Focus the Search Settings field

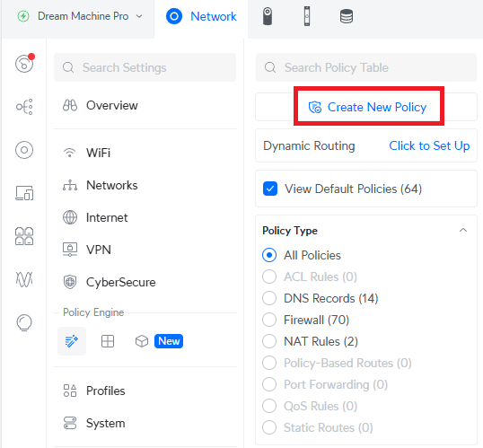145,67
